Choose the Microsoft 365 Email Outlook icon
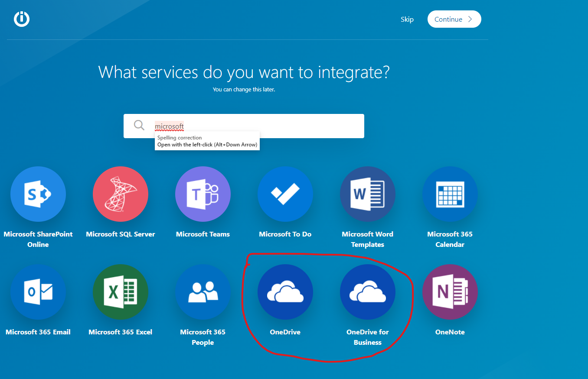 pos(38,292)
